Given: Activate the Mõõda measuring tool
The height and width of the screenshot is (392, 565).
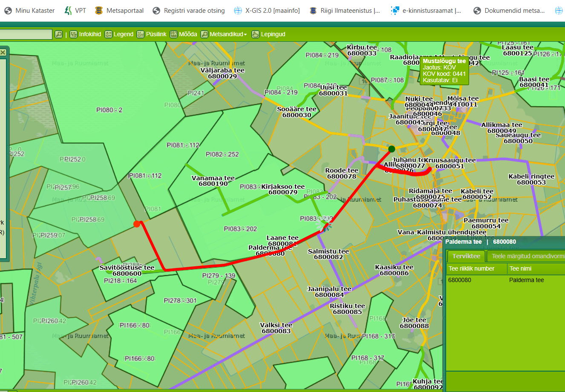Looking at the screenshot, I should (184, 35).
